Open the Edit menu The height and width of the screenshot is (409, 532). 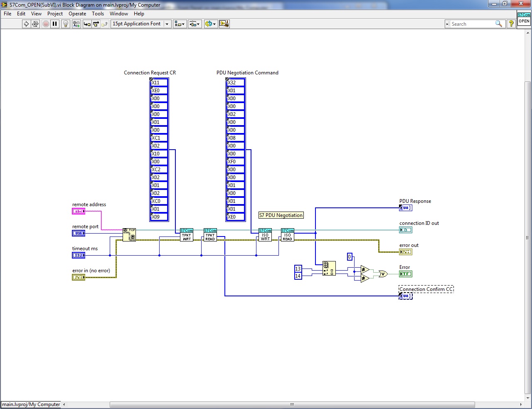pos(21,14)
